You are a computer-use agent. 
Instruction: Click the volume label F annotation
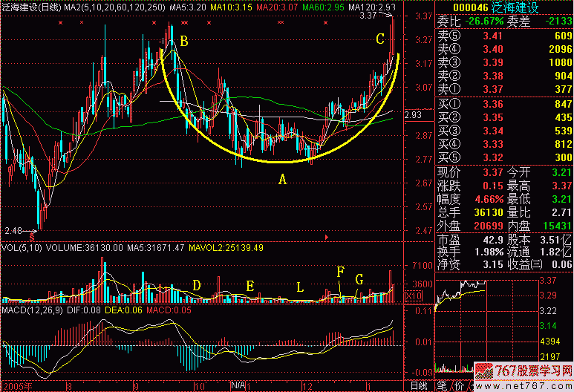coord(340,272)
